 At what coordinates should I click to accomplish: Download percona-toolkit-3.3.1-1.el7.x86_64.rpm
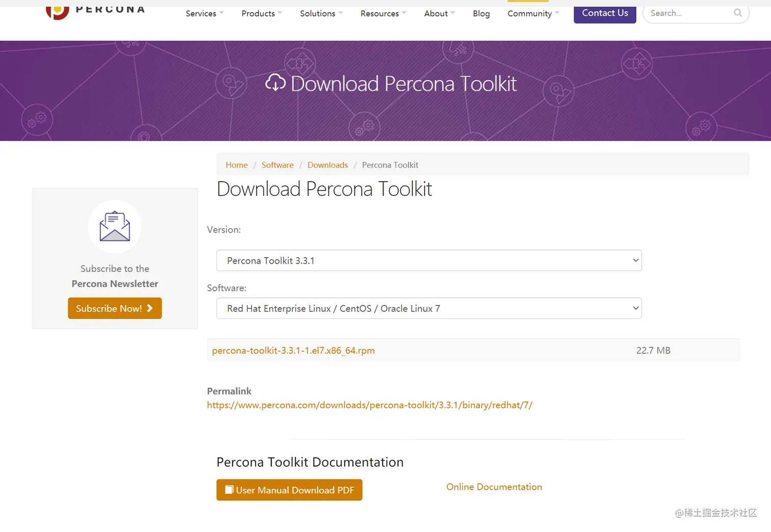click(x=293, y=350)
